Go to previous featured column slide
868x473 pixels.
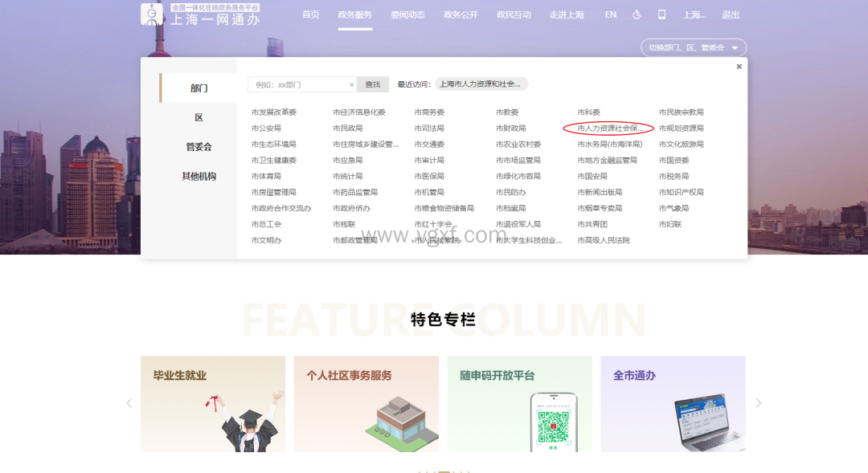click(129, 403)
